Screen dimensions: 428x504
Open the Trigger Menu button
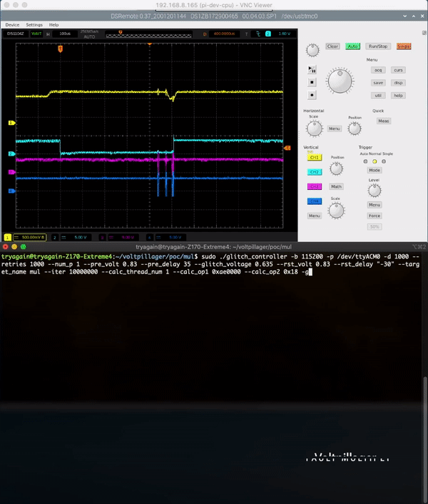coord(374,205)
